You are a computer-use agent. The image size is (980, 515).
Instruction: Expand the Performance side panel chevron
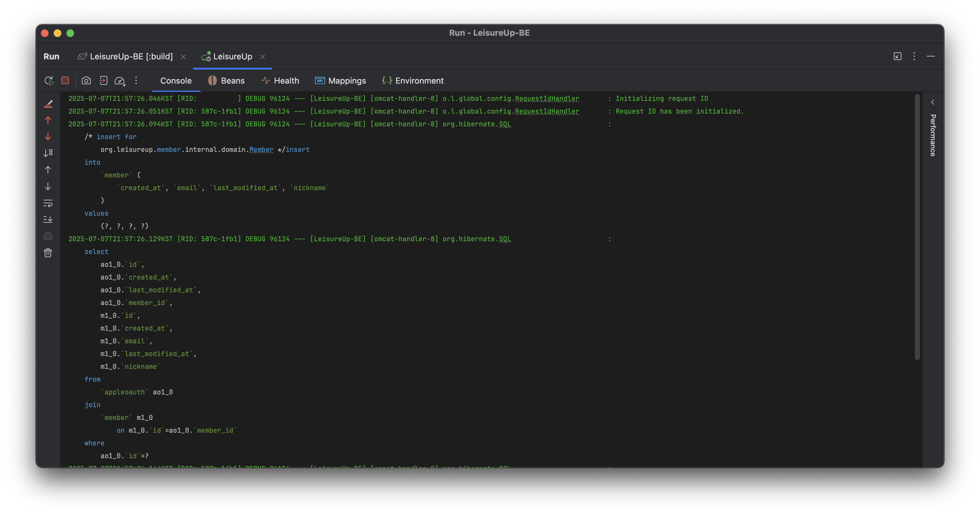(x=932, y=102)
